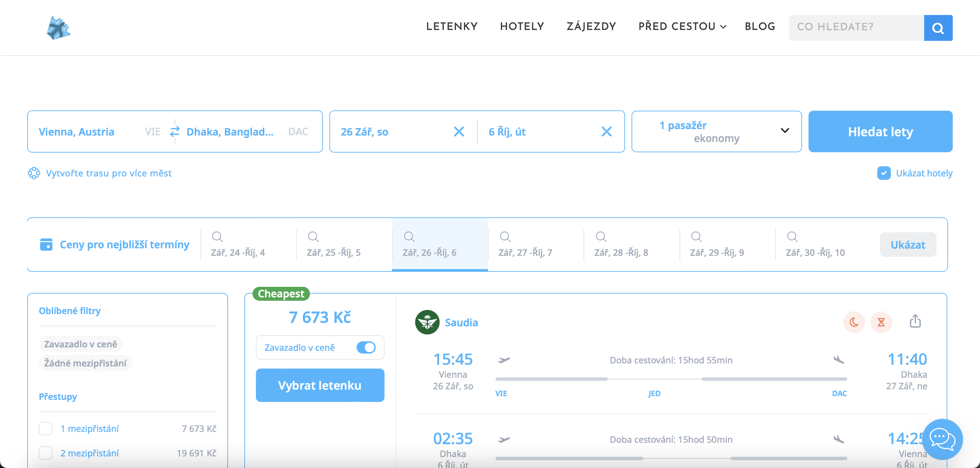This screenshot has width=980, height=468.
Task: Open the Hotely menu item
Action: [522, 26]
